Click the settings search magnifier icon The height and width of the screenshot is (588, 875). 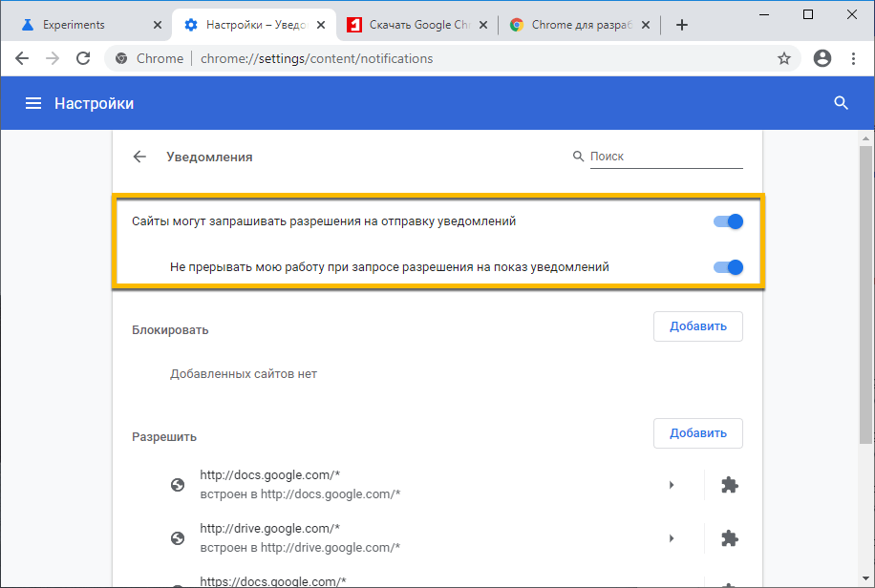[841, 103]
